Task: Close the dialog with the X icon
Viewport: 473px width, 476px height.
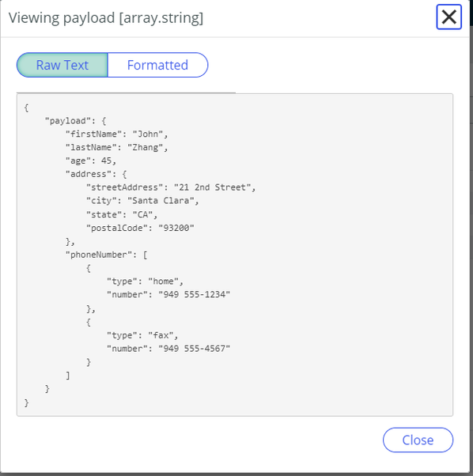Action: [448, 17]
